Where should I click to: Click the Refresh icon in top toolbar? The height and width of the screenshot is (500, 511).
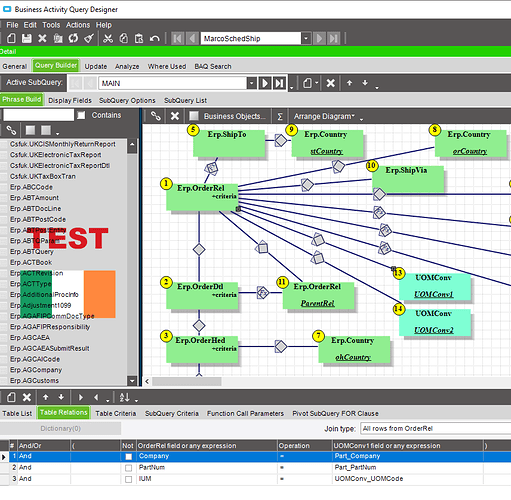coord(73,38)
